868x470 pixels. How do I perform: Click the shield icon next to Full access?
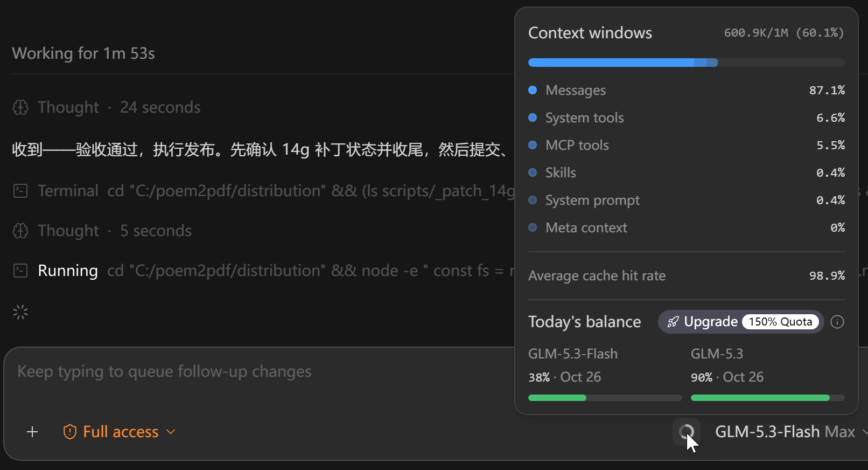click(70, 432)
